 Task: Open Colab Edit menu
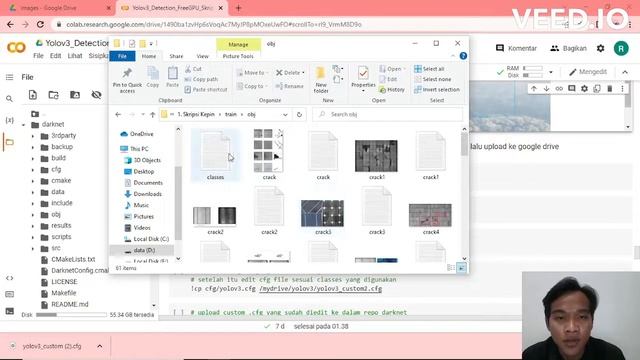click(x=55, y=56)
